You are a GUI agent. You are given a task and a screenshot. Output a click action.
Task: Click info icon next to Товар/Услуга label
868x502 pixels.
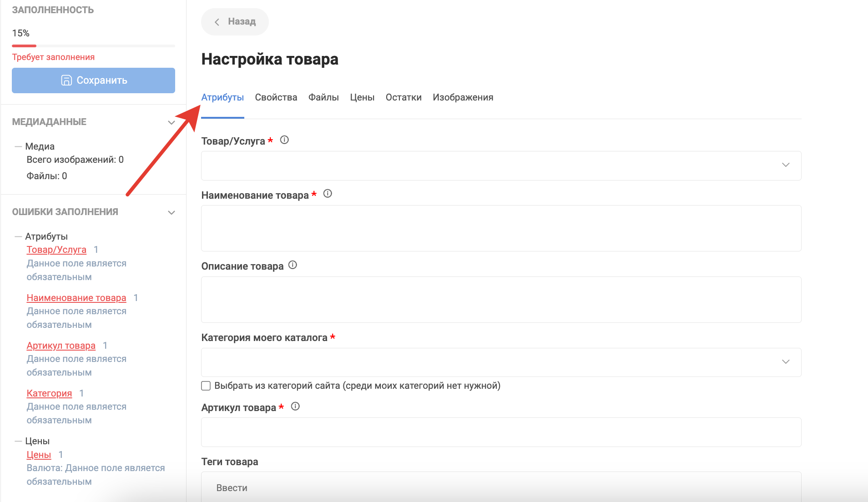pos(284,140)
